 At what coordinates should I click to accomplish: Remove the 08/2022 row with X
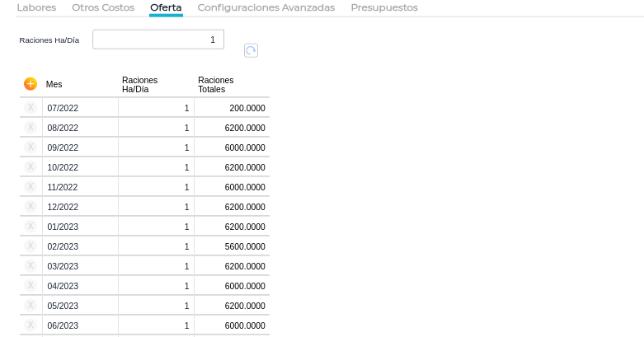point(31,127)
